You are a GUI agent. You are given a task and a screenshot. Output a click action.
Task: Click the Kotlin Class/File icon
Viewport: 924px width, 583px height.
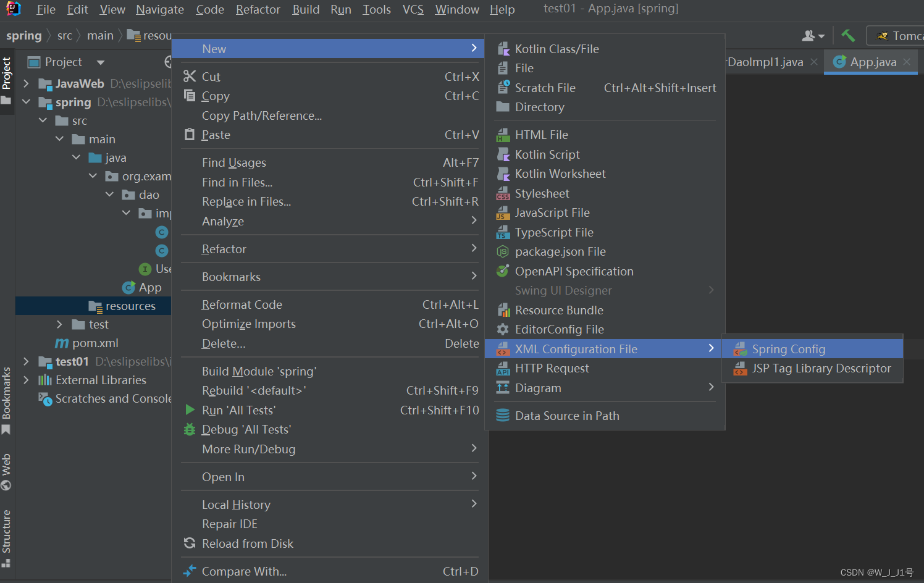coord(503,49)
